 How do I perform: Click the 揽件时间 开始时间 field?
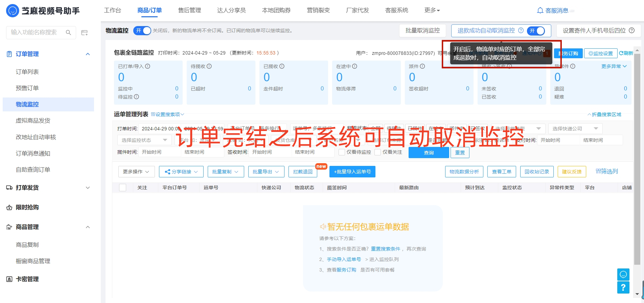(159, 152)
